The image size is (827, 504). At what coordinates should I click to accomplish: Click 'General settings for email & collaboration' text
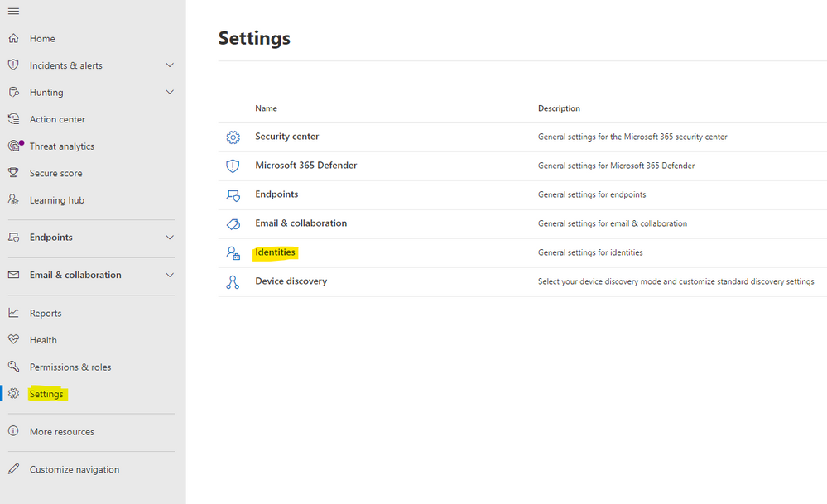point(613,223)
